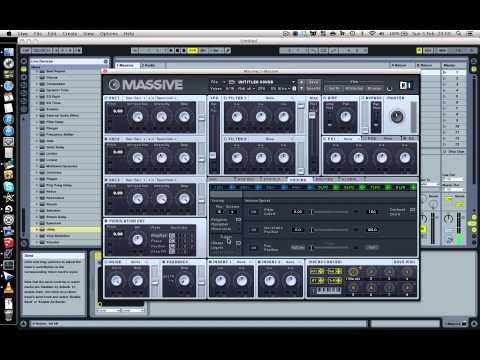Switch to the Global tab in Massive

tap(349, 179)
